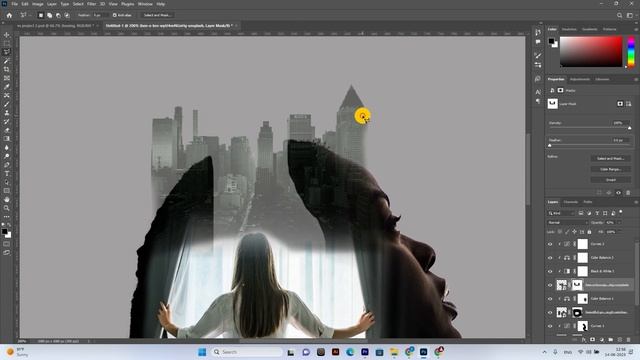Hide the Color Balance 2 layer
The image size is (640, 360).
tap(550, 258)
